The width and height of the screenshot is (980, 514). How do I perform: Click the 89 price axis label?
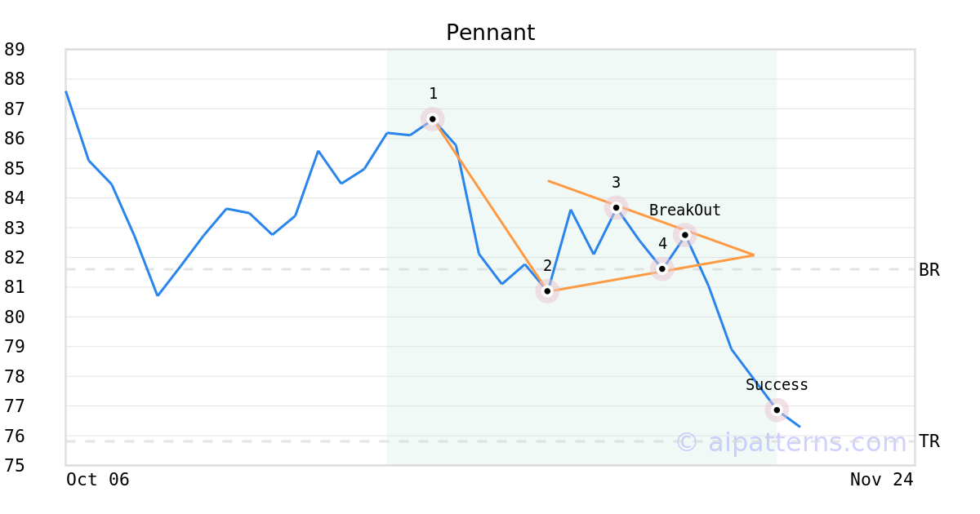(x=15, y=50)
